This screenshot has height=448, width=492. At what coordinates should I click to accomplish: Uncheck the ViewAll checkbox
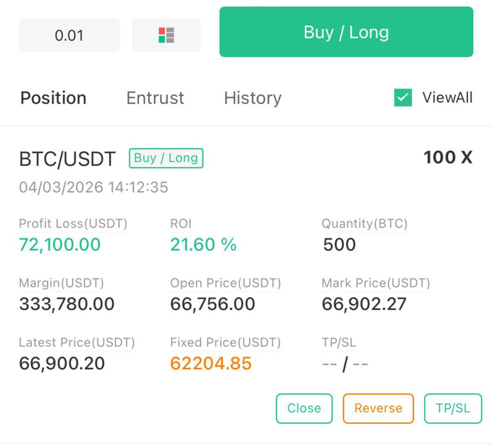coord(403,97)
